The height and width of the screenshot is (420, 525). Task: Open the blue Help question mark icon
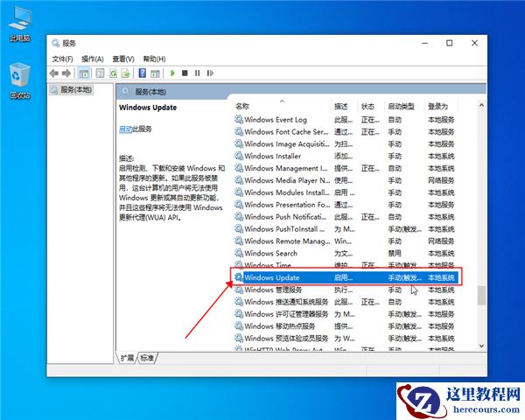pos(143,73)
